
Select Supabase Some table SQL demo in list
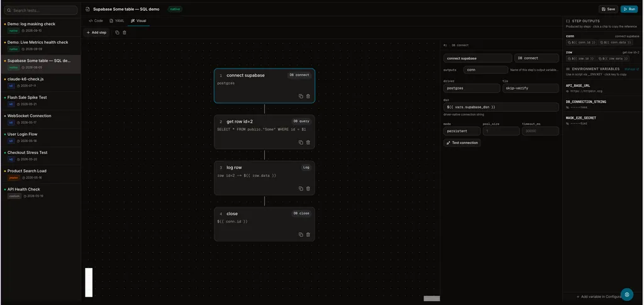[x=41, y=64]
